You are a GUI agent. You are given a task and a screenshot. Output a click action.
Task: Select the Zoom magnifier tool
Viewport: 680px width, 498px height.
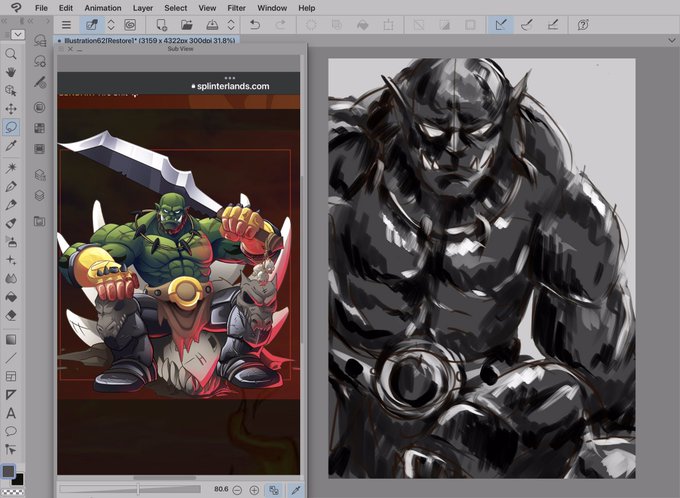tap(11, 54)
